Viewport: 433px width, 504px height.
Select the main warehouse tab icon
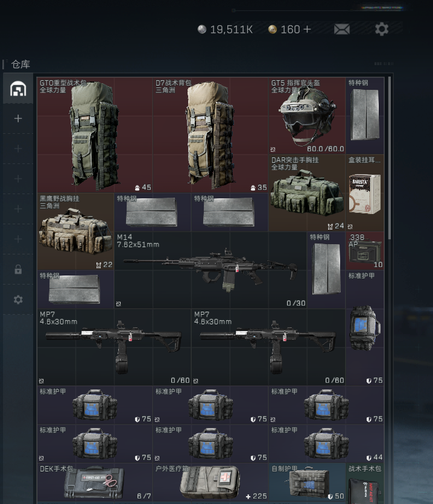click(x=18, y=89)
